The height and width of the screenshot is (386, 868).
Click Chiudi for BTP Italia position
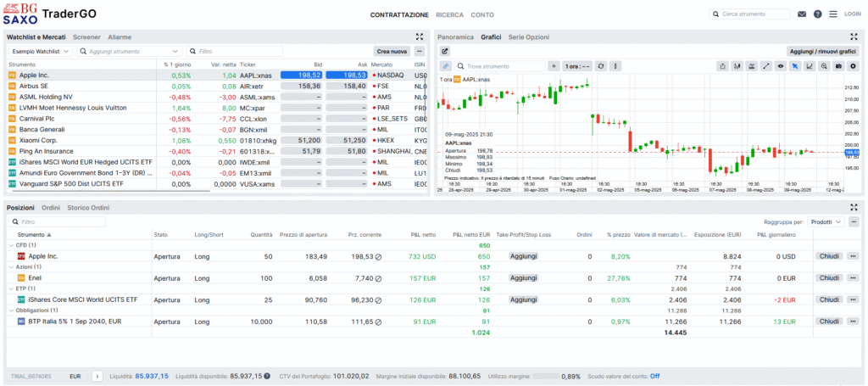coord(829,322)
